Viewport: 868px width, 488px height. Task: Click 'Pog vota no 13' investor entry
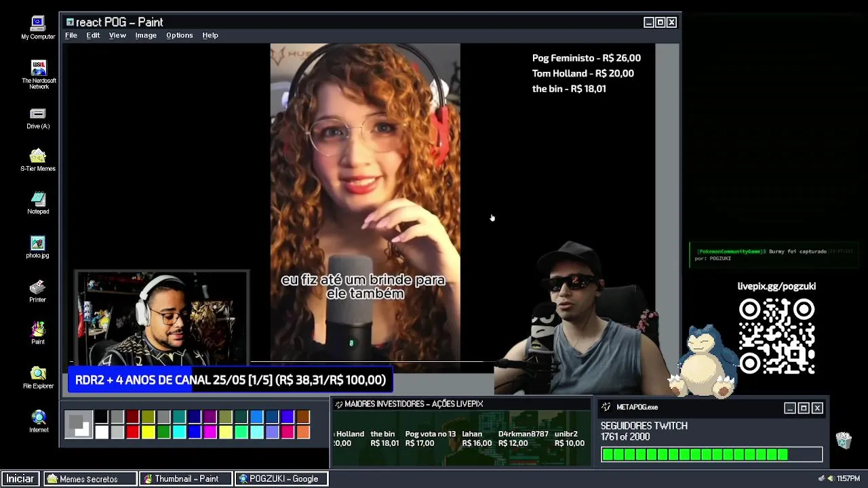pyautogui.click(x=431, y=439)
